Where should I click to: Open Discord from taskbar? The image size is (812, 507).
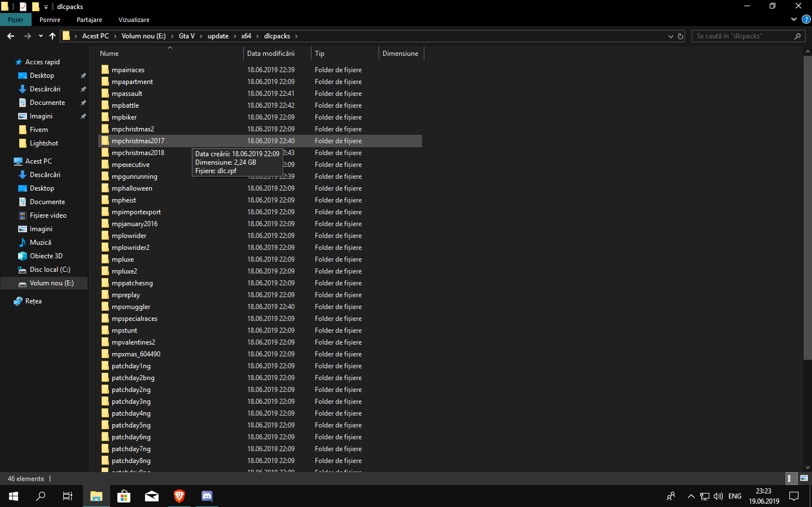[x=207, y=496]
